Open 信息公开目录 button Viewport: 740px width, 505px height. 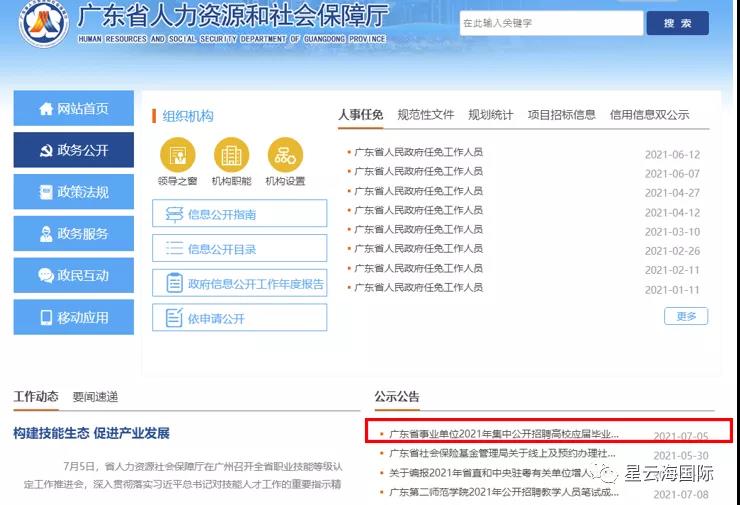coord(239,248)
